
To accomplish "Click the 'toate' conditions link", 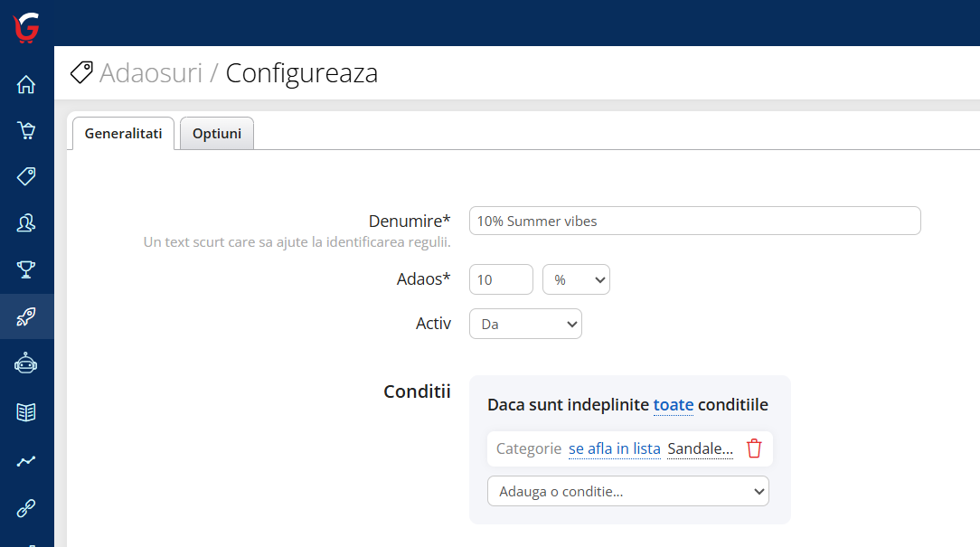I will (x=674, y=405).
